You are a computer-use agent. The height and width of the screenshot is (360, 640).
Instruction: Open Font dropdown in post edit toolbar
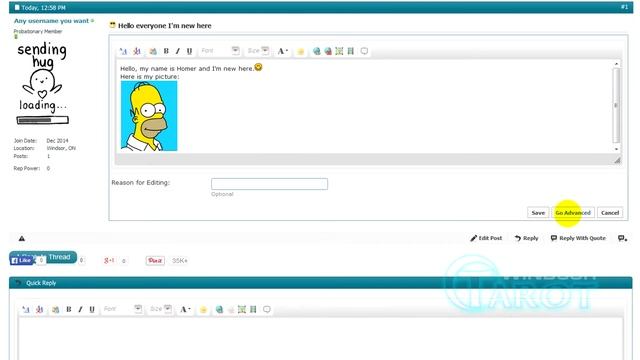[x=220, y=51]
